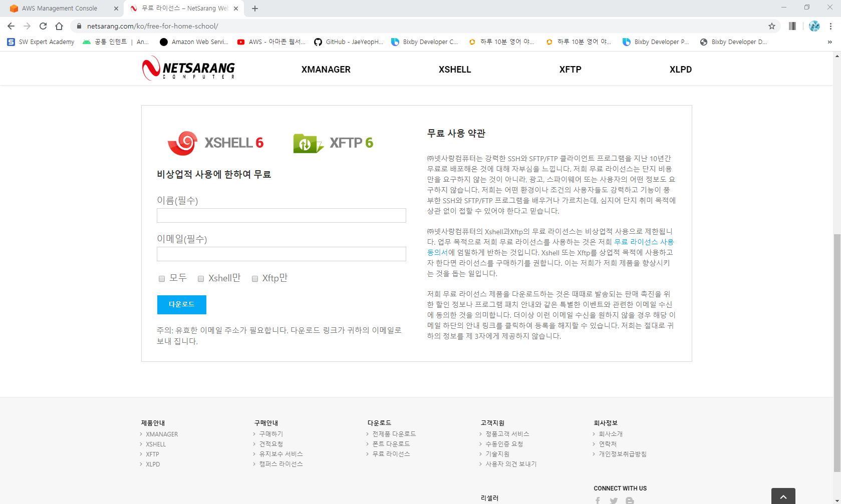Reload the page with refresh icon
The image size is (841, 504).
43,26
